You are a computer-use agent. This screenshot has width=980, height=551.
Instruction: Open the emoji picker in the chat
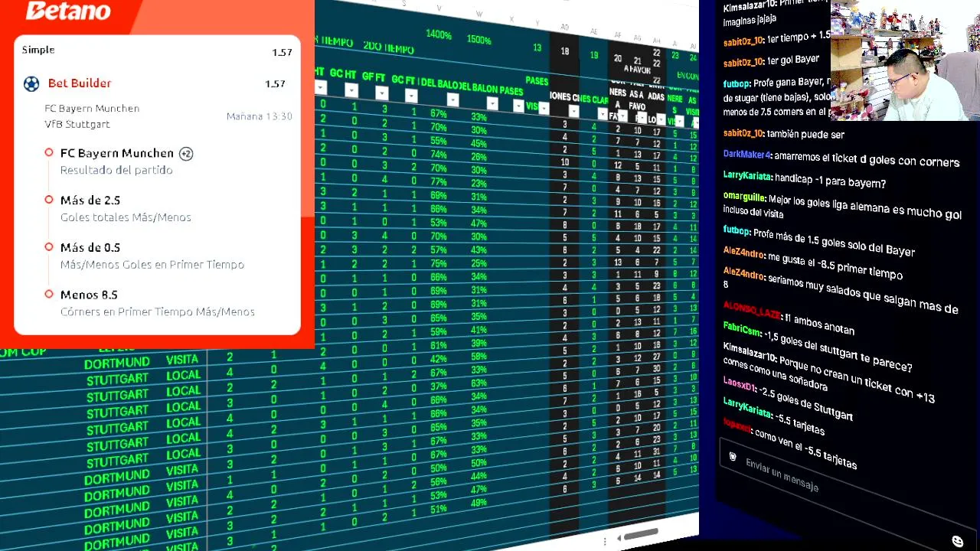click(957, 541)
